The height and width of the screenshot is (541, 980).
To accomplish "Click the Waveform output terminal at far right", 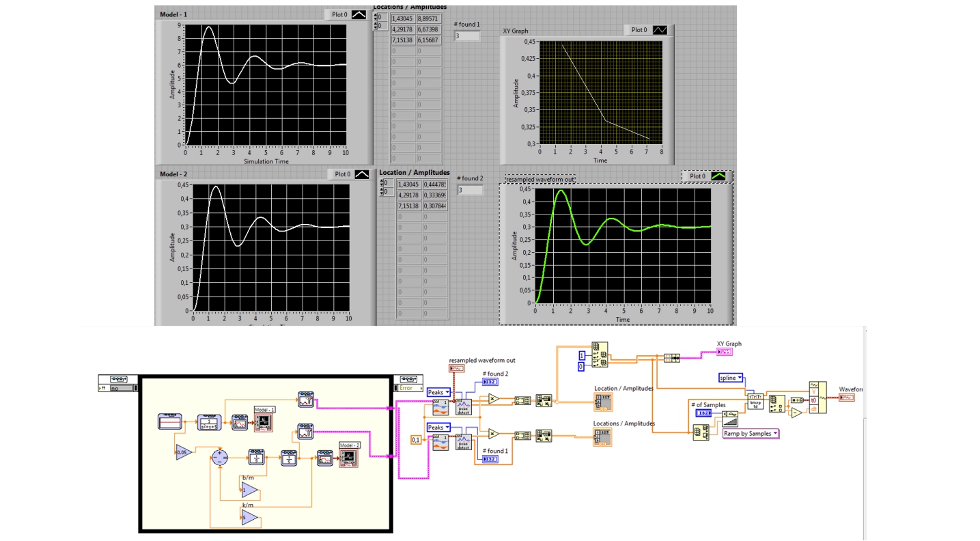I will pyautogui.click(x=846, y=397).
